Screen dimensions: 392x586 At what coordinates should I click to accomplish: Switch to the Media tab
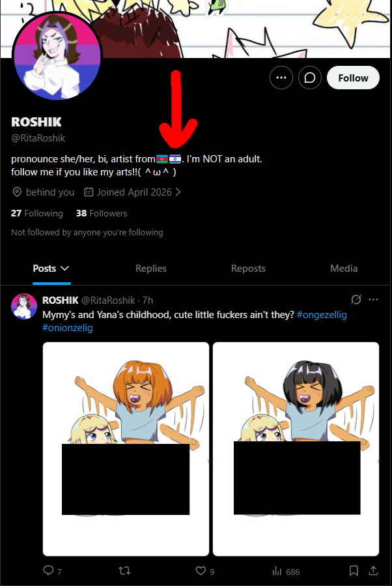[x=344, y=269]
